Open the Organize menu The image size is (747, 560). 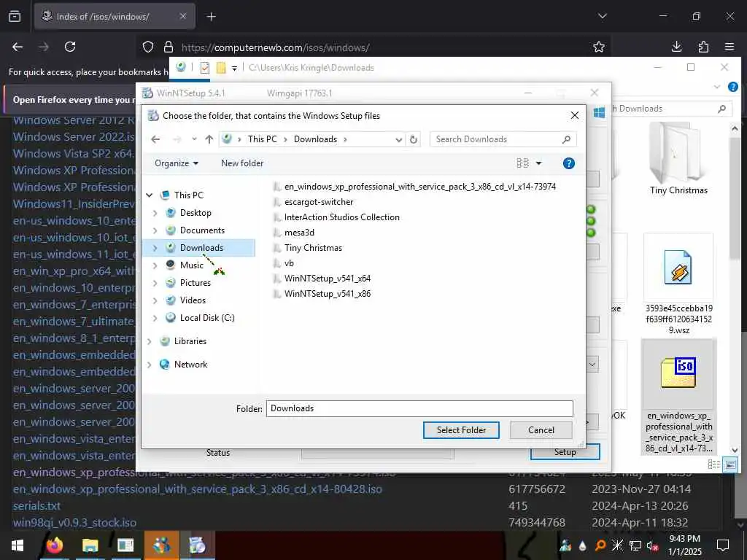coord(177,163)
